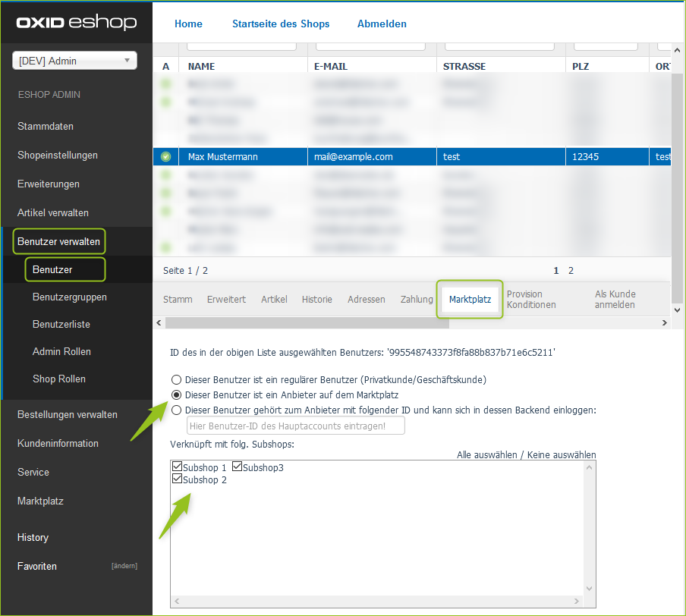Sort user list by E-MAIL column header

point(331,67)
